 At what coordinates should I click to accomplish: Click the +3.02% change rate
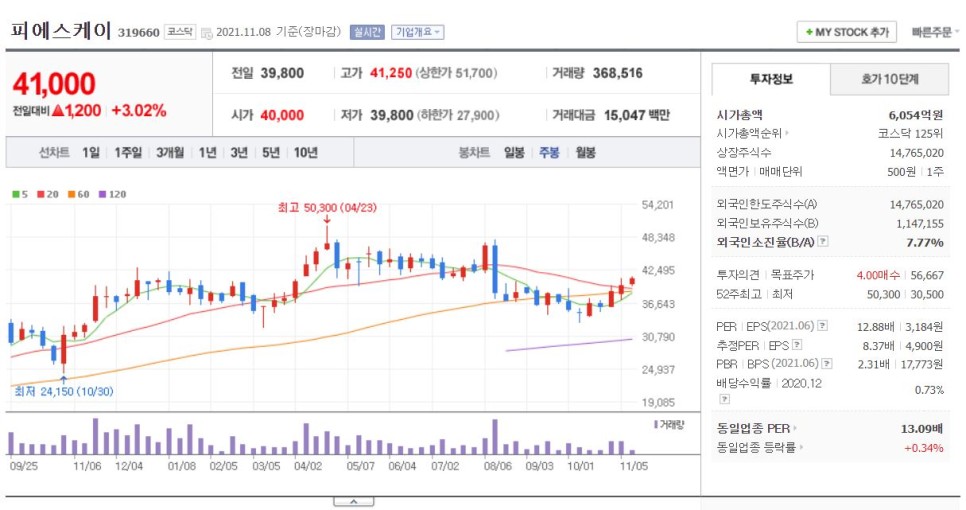click(x=139, y=111)
